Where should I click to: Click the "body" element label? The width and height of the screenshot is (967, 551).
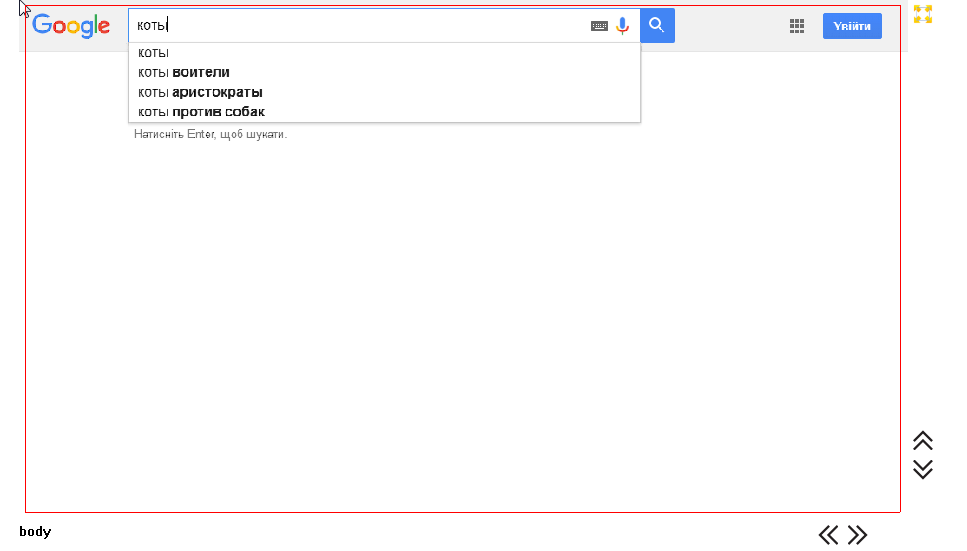tap(35, 532)
